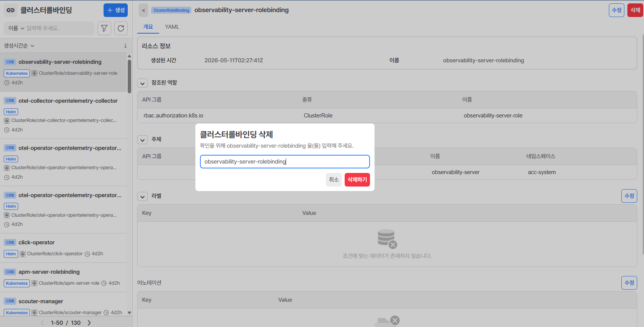Click the ClusterRoleBinding badge in the header
Viewport: 644px width, 327px height.
tap(171, 10)
